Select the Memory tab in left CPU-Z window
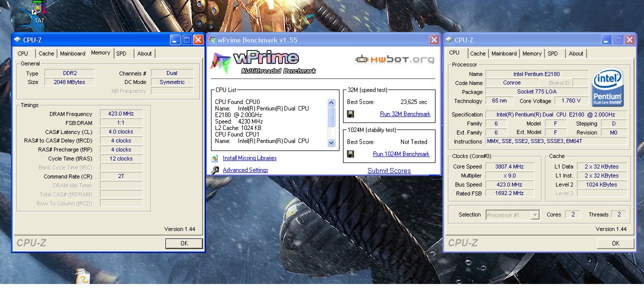Viewport: 644px width, 300px height. coord(100,52)
